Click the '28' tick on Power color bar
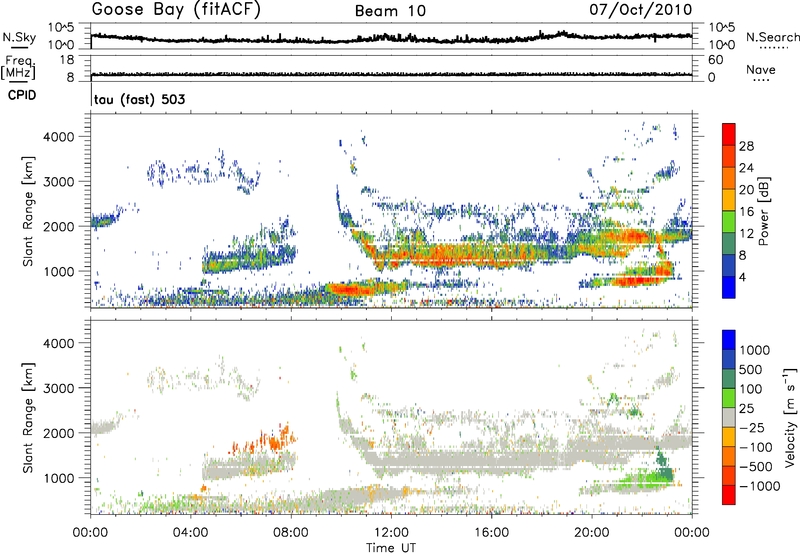 pos(746,146)
